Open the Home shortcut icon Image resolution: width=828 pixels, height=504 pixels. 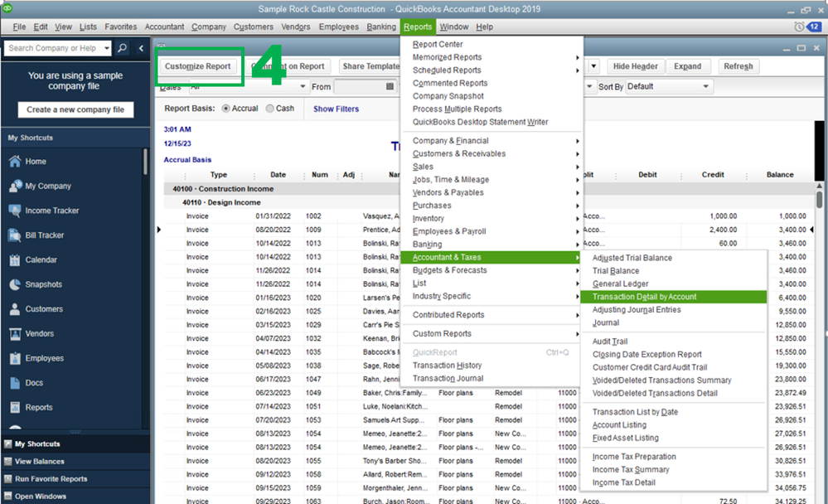15,161
